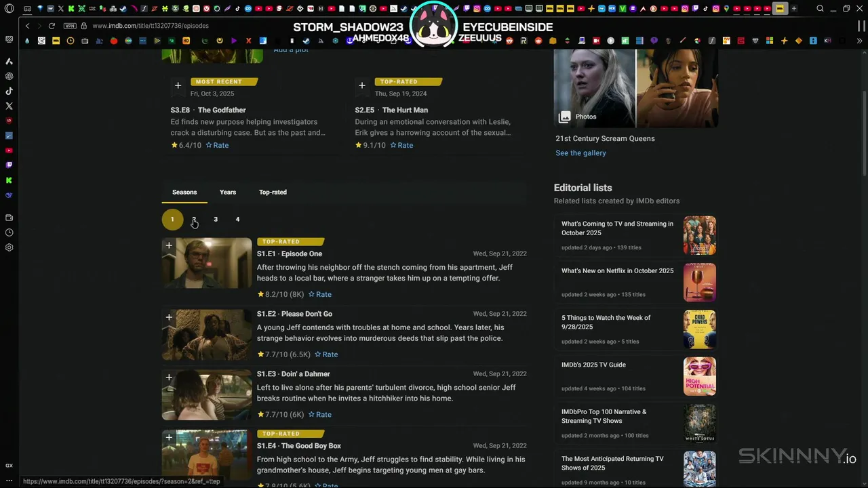
Task: Open S3.E8 The Godfather episode link
Action: point(208,110)
